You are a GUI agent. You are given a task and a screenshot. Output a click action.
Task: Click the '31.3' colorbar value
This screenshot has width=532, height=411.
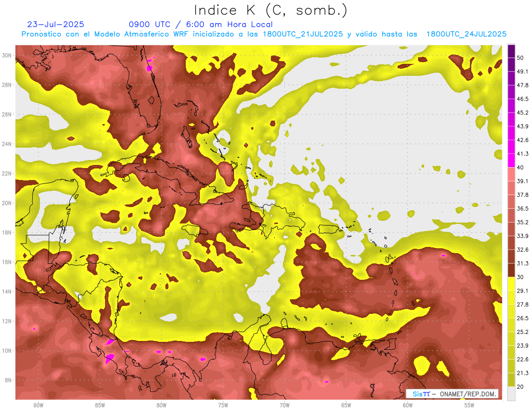point(523,263)
